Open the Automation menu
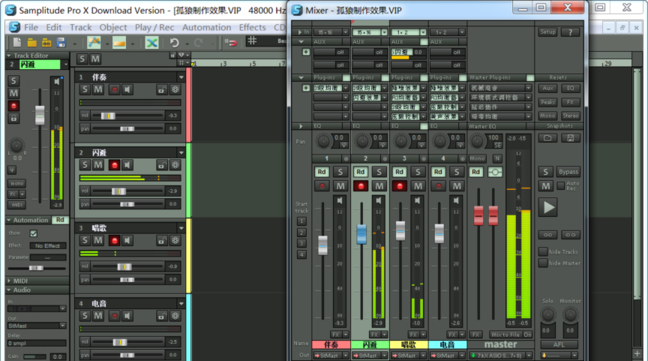The image size is (648, 361). (x=207, y=28)
